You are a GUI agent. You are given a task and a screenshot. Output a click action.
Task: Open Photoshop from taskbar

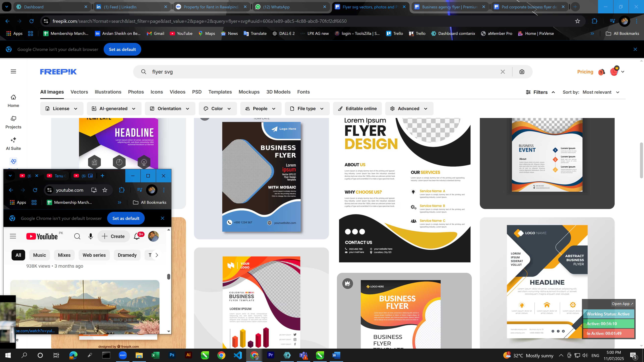click(x=172, y=355)
